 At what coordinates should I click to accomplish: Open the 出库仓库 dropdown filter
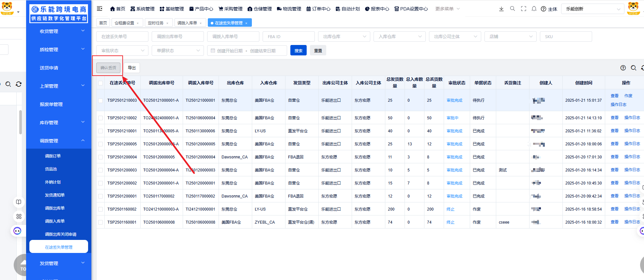click(344, 37)
